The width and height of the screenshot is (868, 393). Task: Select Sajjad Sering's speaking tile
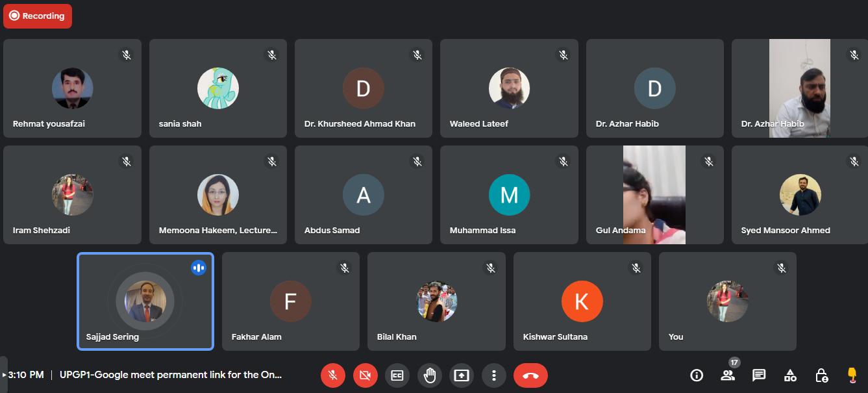click(145, 301)
